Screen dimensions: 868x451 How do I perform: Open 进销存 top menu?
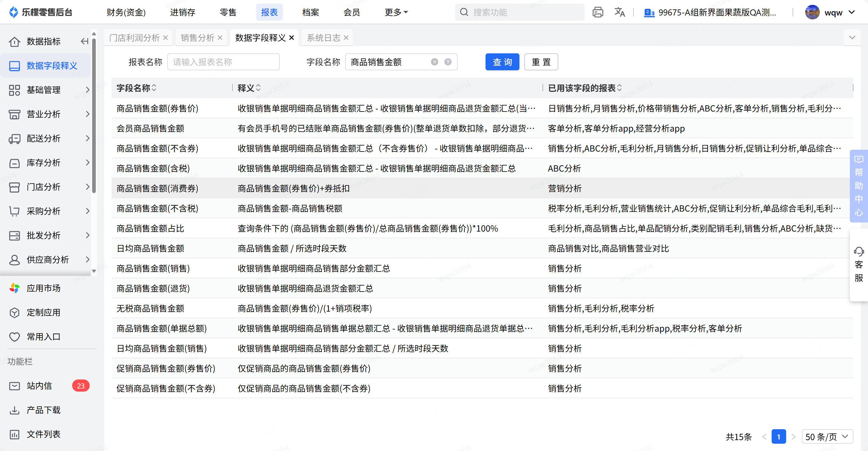pyautogui.click(x=182, y=12)
